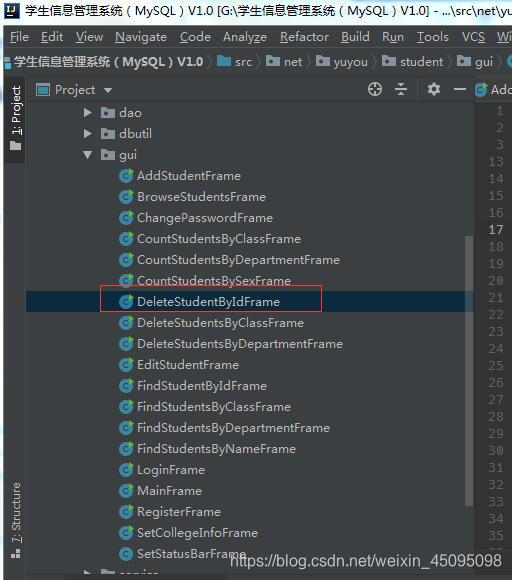Screen dimensions: 512x580
Task: Click BrowseStudentsFrame class icon
Action: [126, 197]
